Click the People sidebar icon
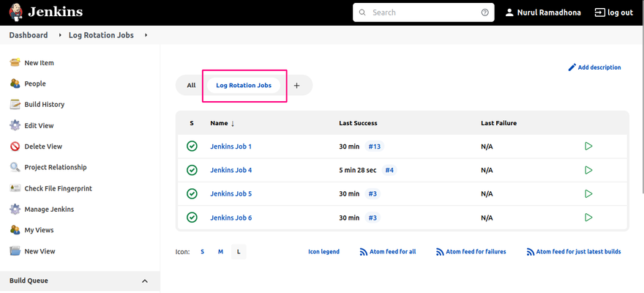644x293 pixels. (15, 84)
